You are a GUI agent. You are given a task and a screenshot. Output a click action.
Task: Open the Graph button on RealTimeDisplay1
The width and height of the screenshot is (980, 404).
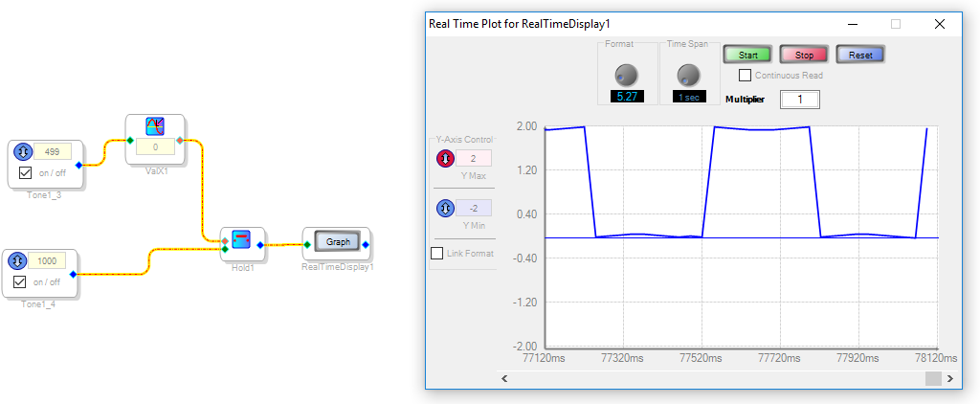point(338,242)
